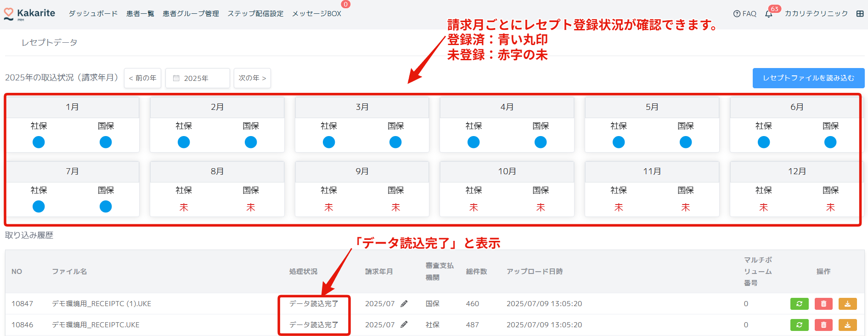Click NO cell 10846

click(x=23, y=325)
